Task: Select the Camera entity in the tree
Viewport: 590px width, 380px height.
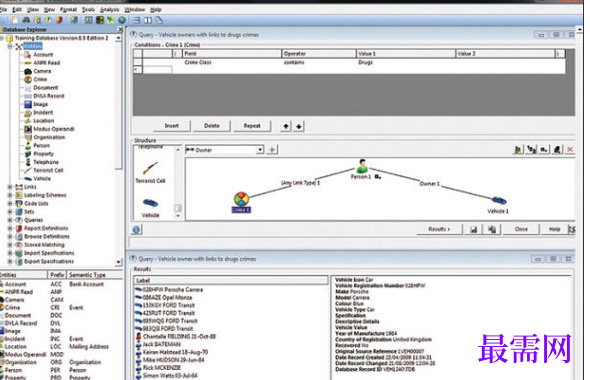Action: [x=42, y=71]
